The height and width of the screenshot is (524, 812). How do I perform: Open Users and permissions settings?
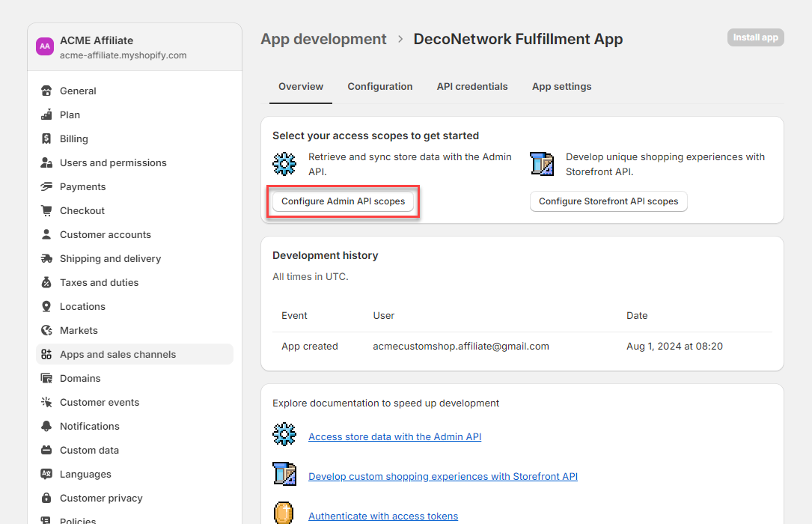click(113, 163)
